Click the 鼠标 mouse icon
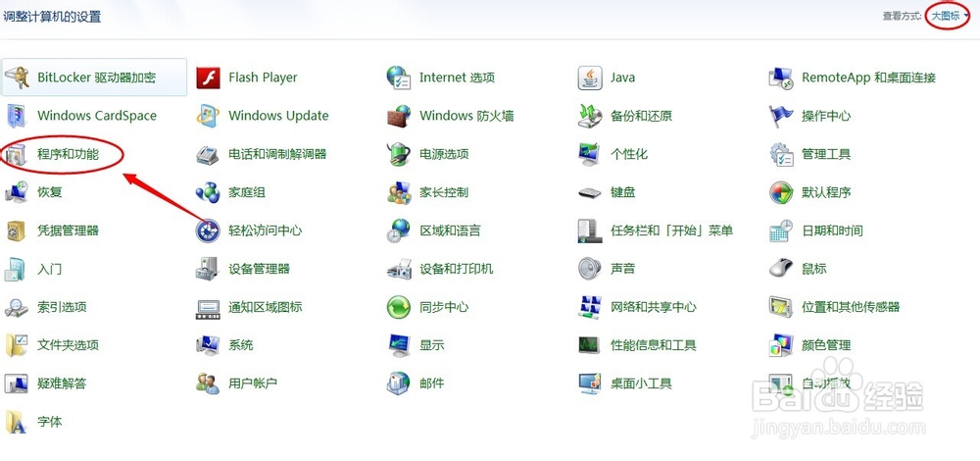 tap(781, 269)
